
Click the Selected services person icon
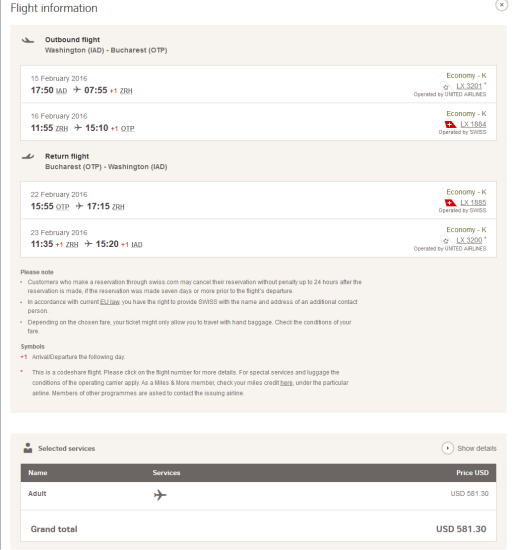point(28,448)
